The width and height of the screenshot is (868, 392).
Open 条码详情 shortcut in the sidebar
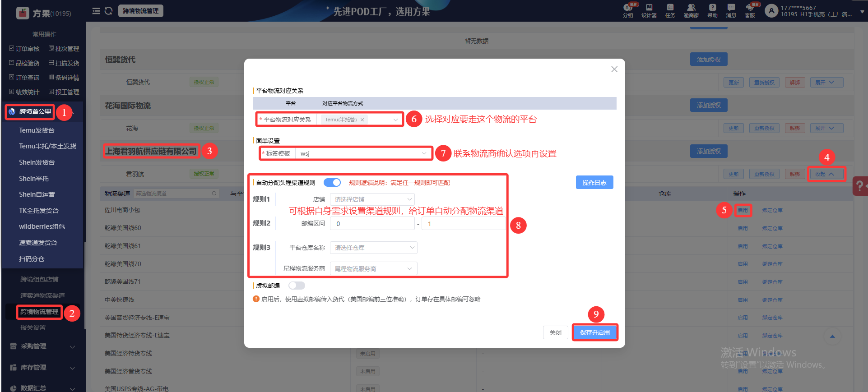point(64,78)
